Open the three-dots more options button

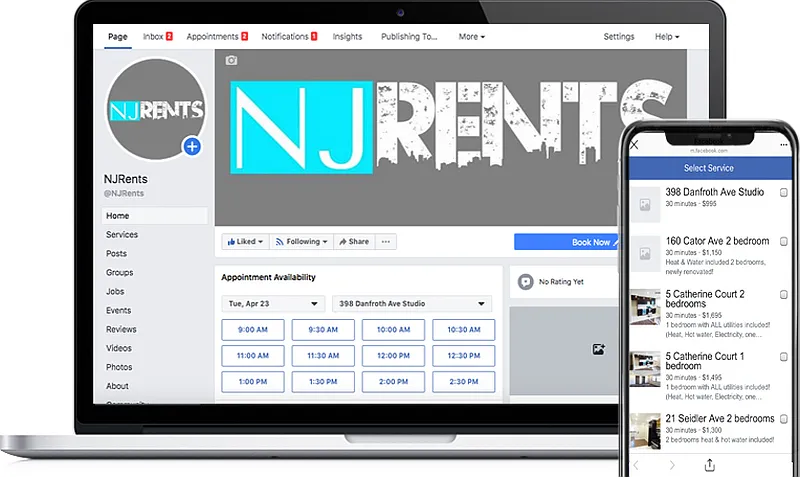point(386,242)
